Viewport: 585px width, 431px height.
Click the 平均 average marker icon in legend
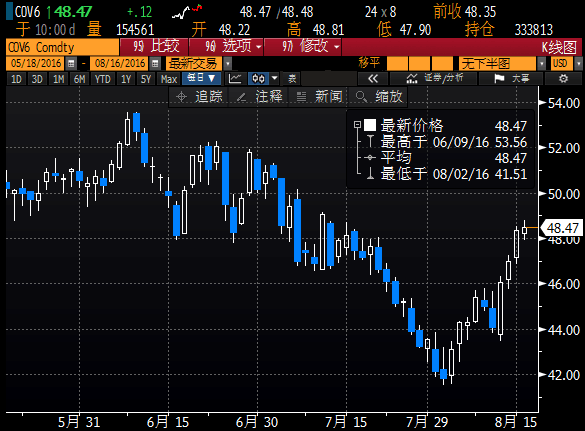(x=370, y=158)
